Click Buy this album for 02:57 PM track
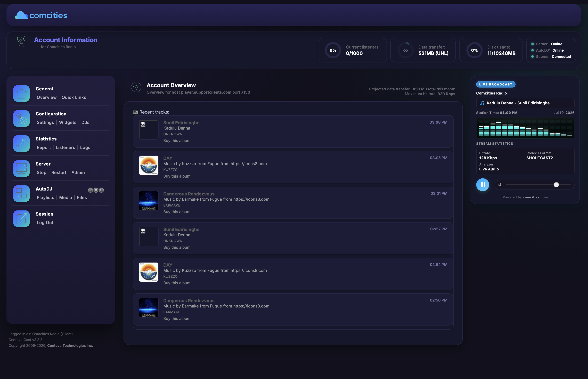588x379 pixels. [177, 247]
